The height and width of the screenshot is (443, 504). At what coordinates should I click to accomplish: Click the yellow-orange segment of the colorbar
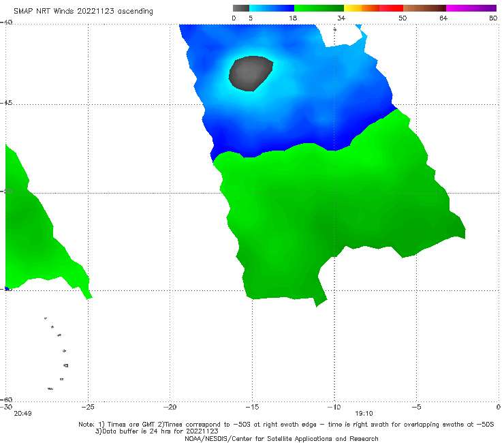click(x=362, y=8)
